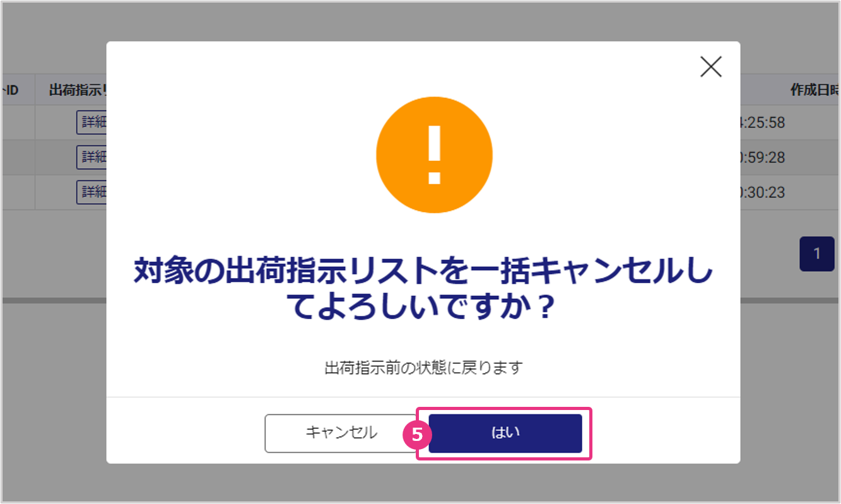Close the dialog with the X icon
The width and height of the screenshot is (841, 504).
(711, 67)
